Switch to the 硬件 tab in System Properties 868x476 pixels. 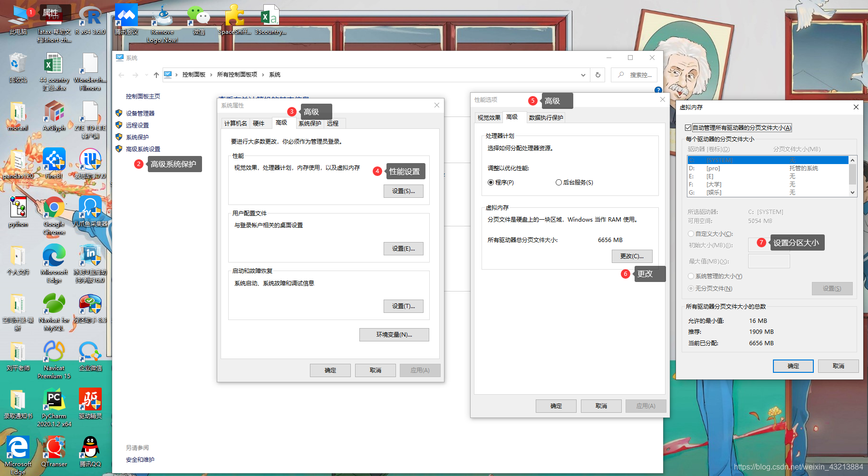point(259,124)
